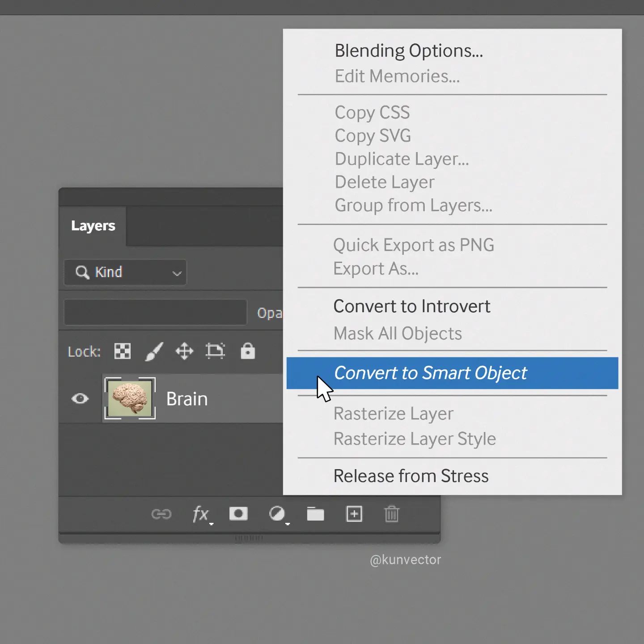Toggle lock image pixels brush
The image size is (644, 644).
154,352
